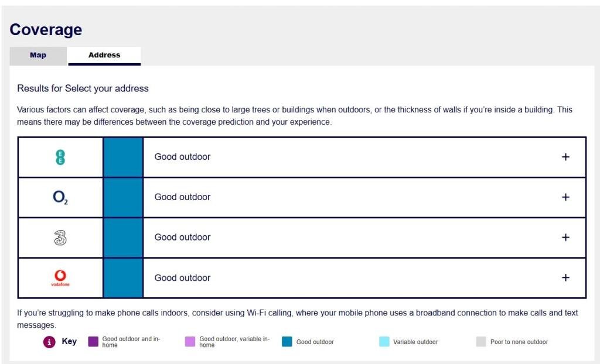Click the EE network logo
The height and width of the screenshot is (364, 600).
point(60,157)
